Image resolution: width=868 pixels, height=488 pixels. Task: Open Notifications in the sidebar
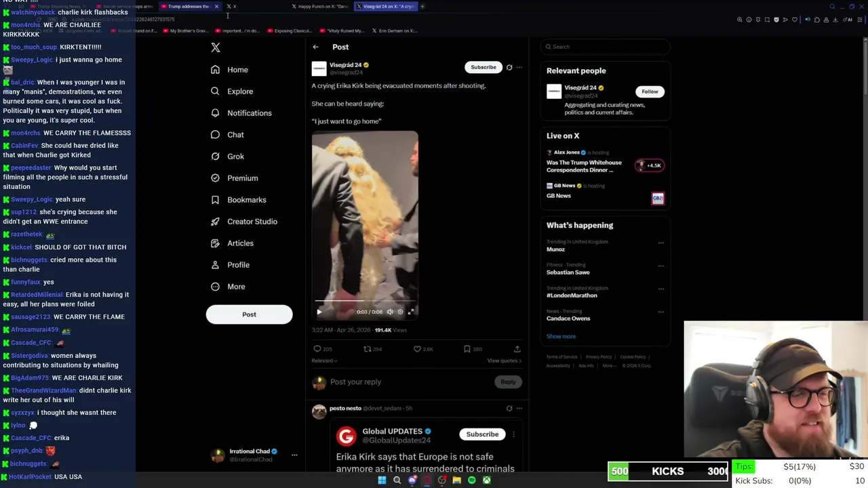click(x=241, y=113)
